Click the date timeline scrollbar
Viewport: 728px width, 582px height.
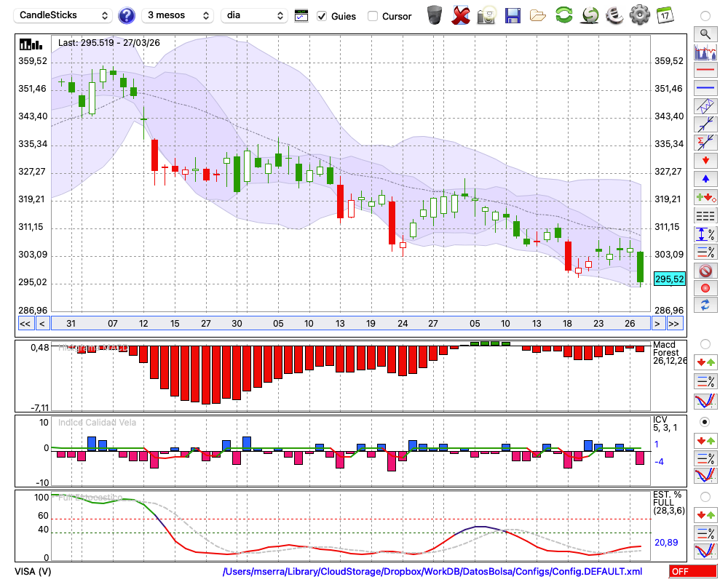(349, 324)
